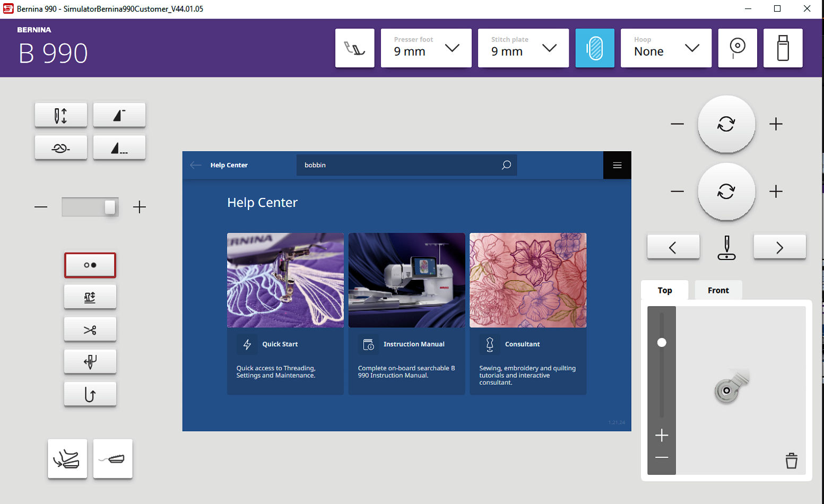Click the upper multifunction knob
This screenshot has width=824, height=504.
(x=726, y=124)
